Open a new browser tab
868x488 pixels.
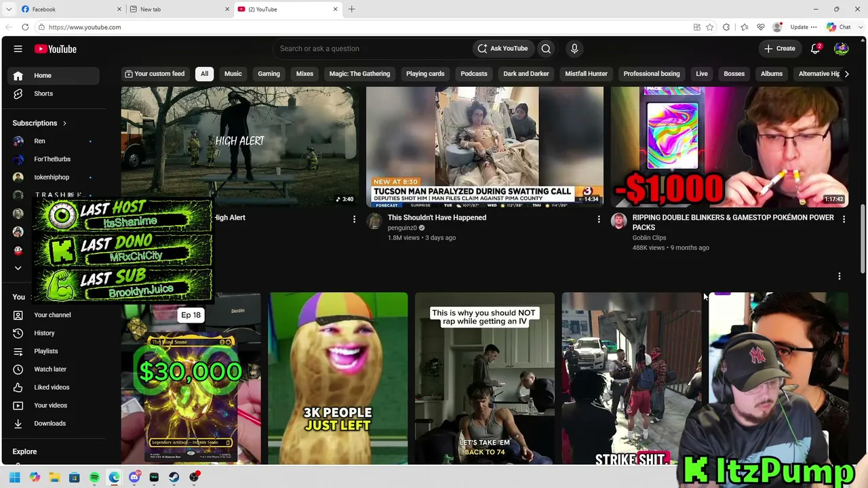click(351, 9)
